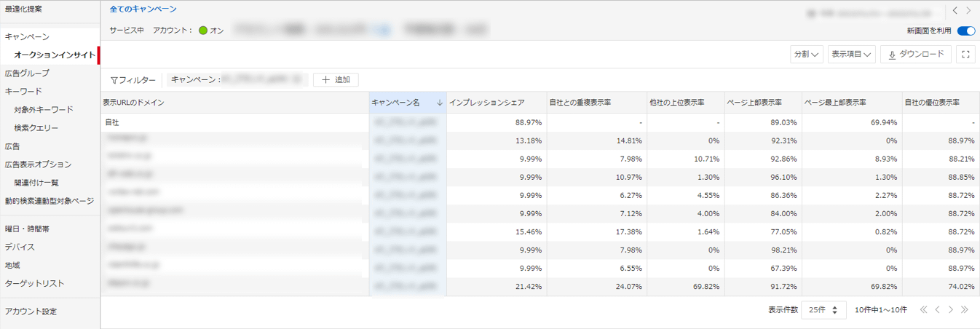Click the sort arrow on キャンペーン名 column
This screenshot has height=329, width=980.
tap(439, 103)
